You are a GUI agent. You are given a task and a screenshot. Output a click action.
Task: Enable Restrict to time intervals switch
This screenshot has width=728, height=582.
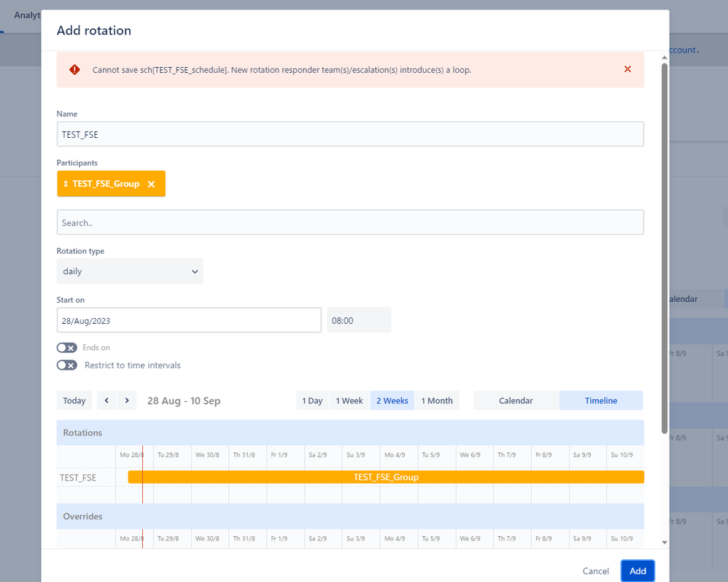pyautogui.click(x=67, y=365)
